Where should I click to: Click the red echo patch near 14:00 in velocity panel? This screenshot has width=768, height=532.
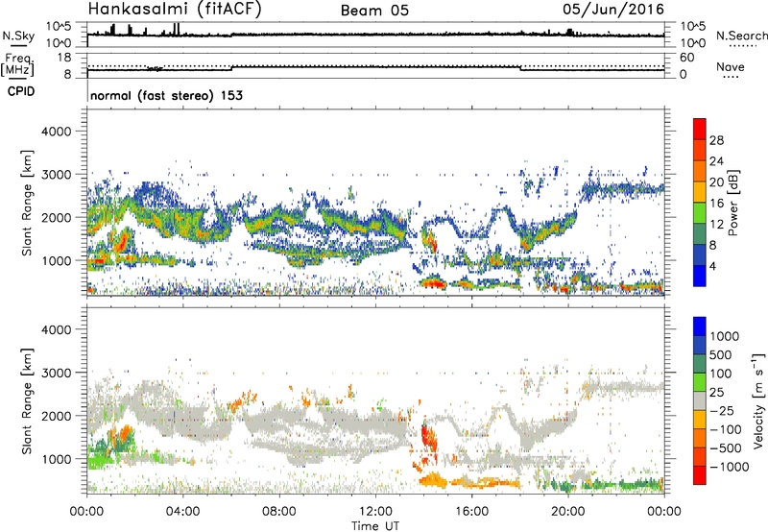tap(428, 440)
